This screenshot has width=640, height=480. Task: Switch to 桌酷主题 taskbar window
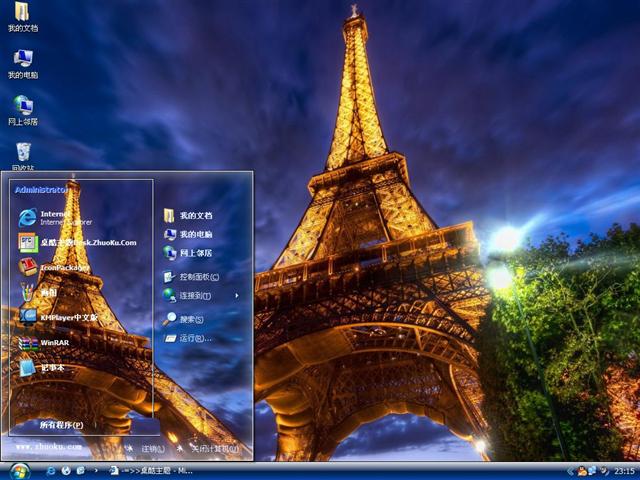(x=151, y=471)
